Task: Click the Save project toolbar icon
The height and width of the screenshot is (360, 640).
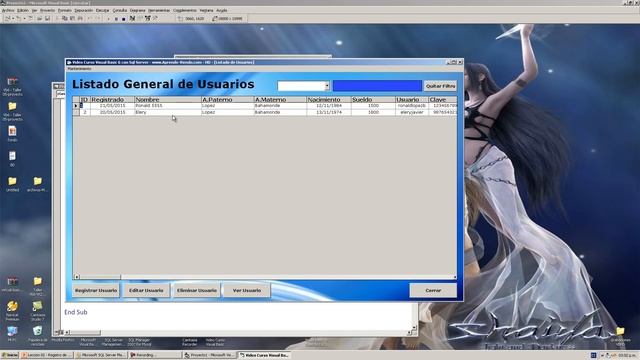Action: click(x=47, y=18)
